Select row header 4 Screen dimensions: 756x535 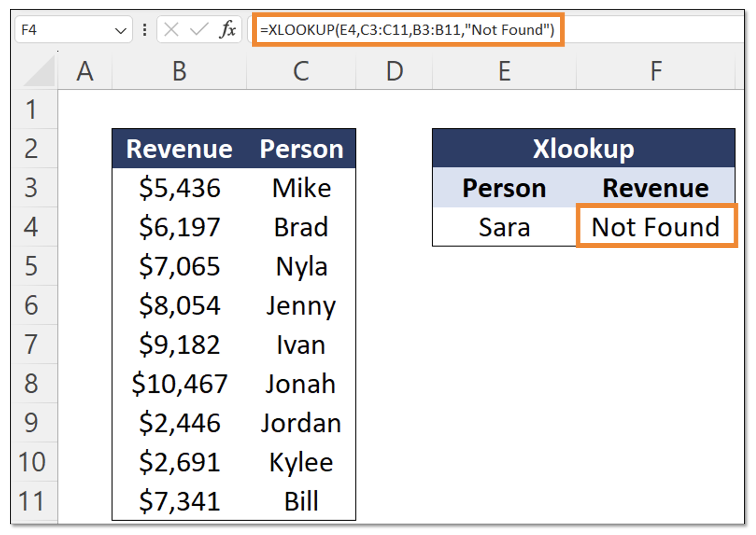pos(33,227)
